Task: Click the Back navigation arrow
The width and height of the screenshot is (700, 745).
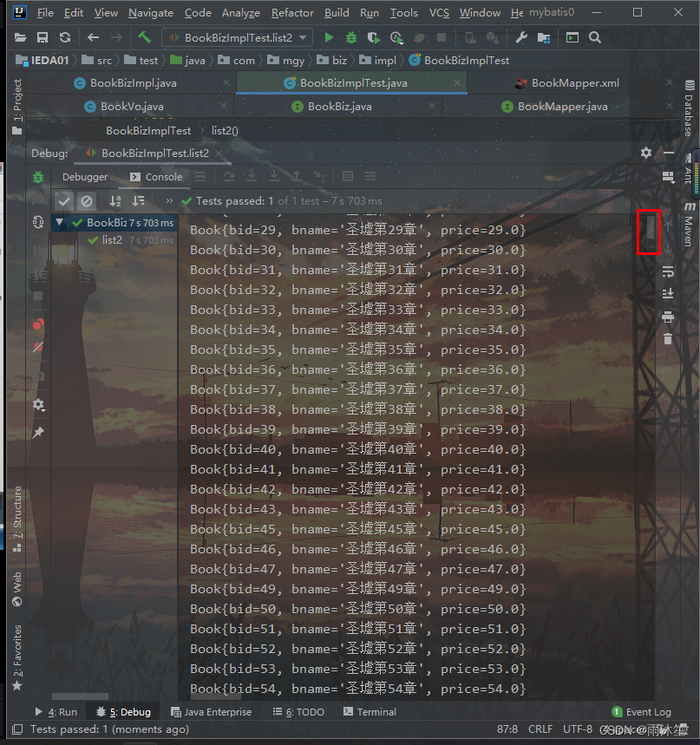Action: click(x=93, y=37)
